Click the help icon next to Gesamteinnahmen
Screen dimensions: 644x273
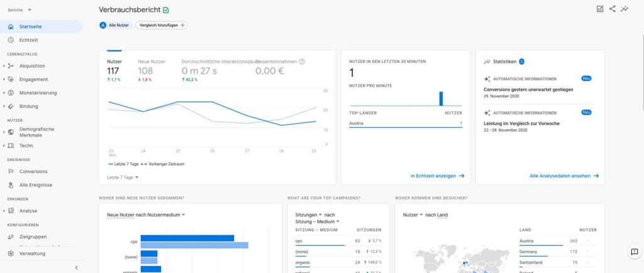pos(302,62)
